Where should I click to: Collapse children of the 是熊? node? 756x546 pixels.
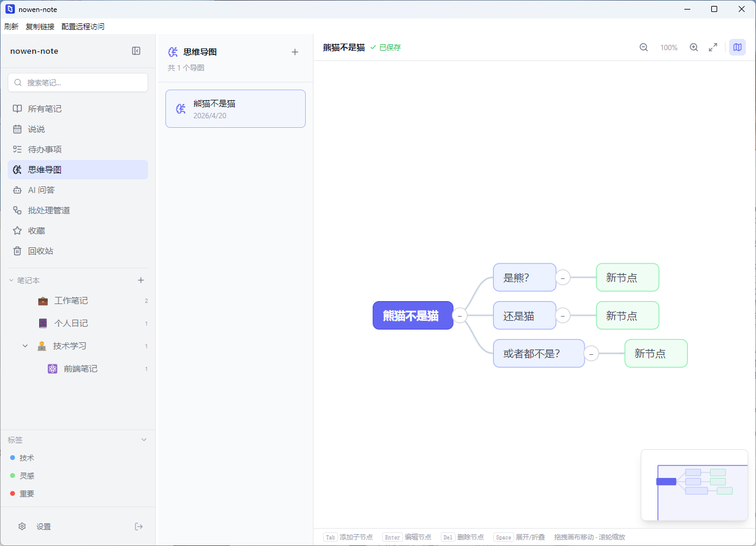tap(563, 277)
